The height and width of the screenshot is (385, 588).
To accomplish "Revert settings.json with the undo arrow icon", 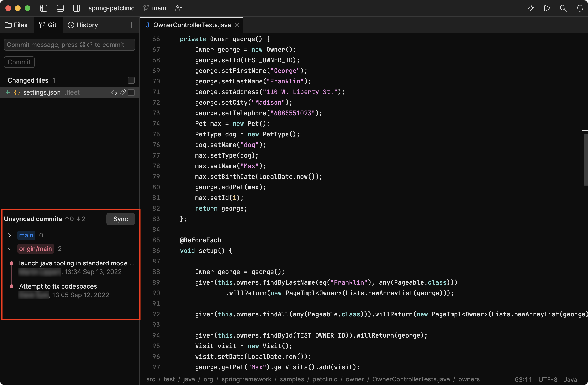I will [x=114, y=92].
